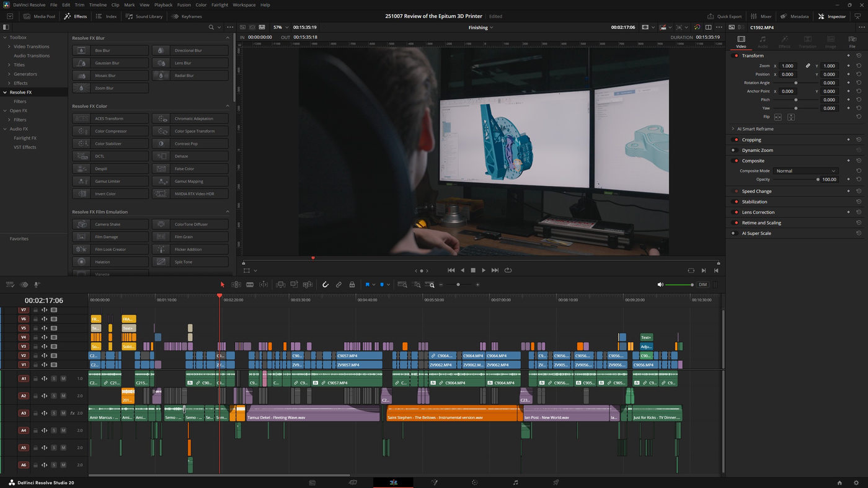
Task: Select the Trim Edit mode tool
Action: [x=236, y=284]
